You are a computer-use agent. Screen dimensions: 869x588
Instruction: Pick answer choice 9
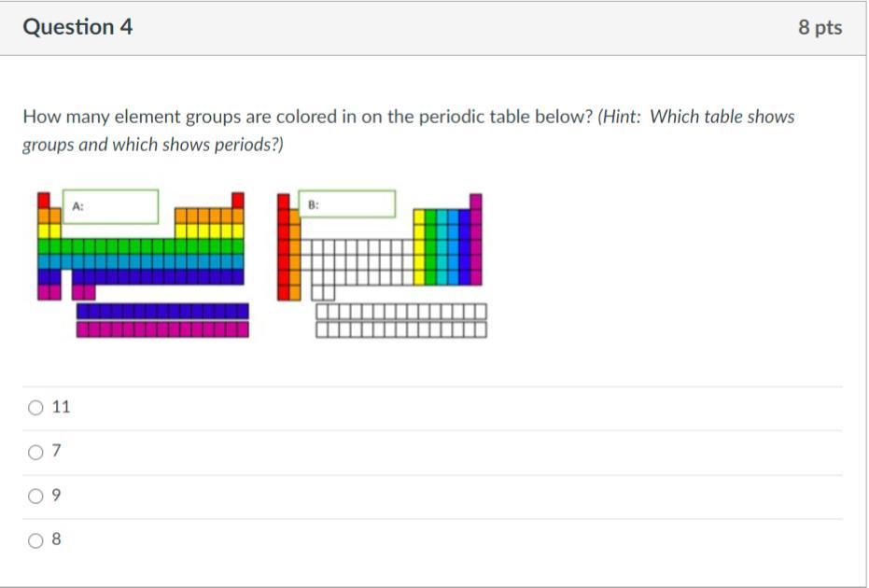[x=36, y=496]
